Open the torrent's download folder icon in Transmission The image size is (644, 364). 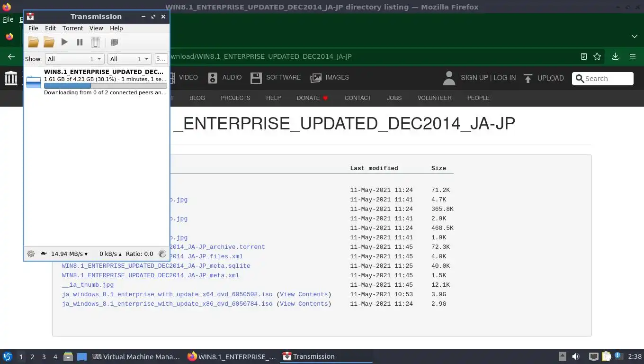[49, 42]
